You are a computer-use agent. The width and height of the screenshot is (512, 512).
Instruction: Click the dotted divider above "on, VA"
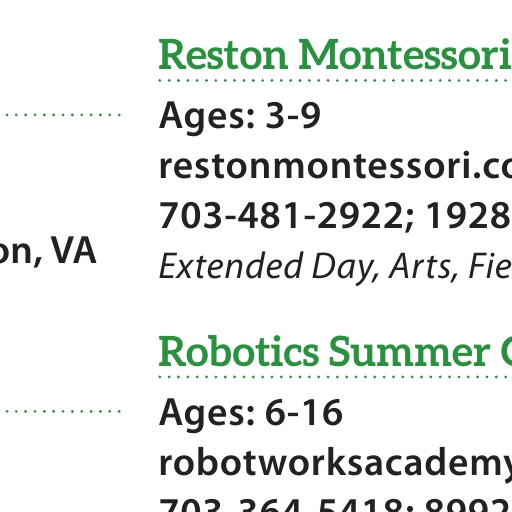pyautogui.click(x=63, y=115)
